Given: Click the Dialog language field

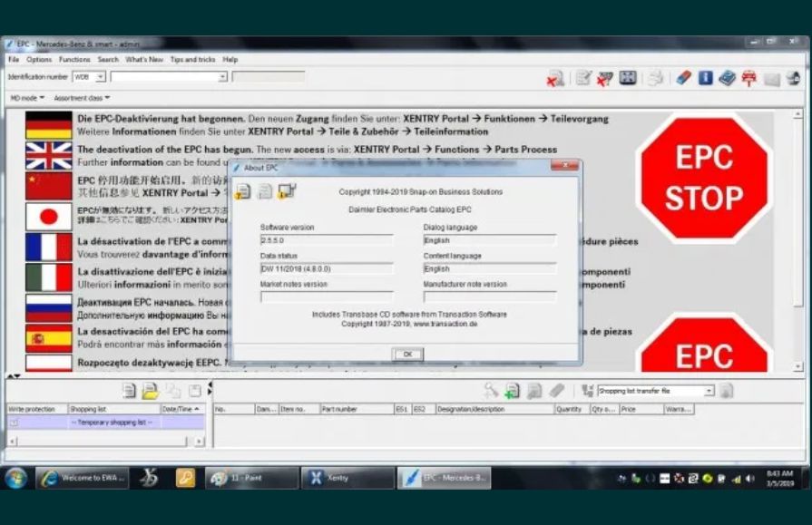Looking at the screenshot, I should tap(490, 240).
